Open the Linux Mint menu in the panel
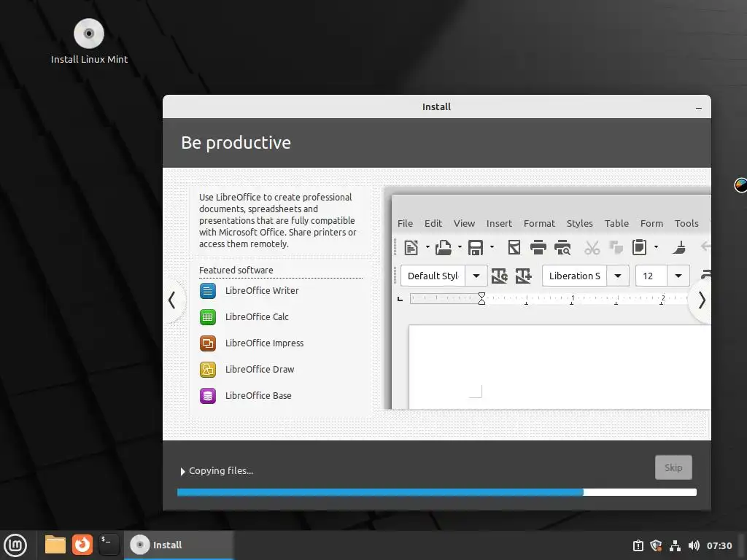 point(16,545)
